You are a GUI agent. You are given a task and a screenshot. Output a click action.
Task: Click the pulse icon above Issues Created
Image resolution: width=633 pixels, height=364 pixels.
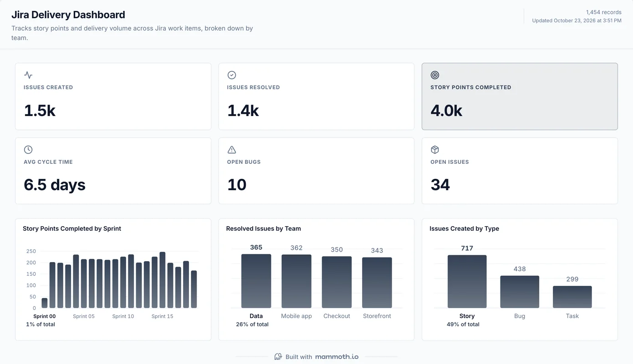pyautogui.click(x=28, y=75)
